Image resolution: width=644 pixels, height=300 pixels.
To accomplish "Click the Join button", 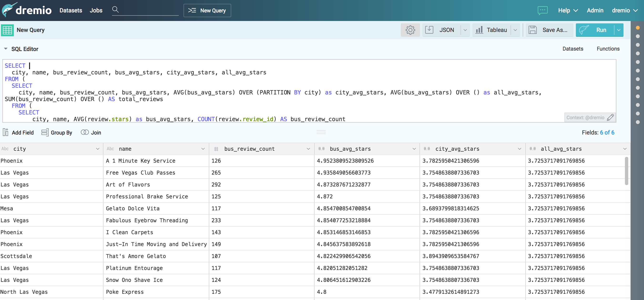I will click(x=91, y=132).
